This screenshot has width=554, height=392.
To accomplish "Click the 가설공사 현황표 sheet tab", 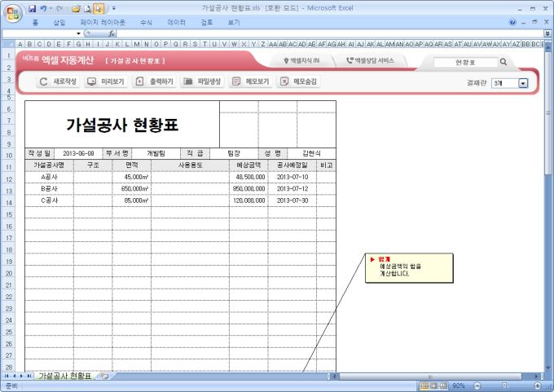I will 64,376.
